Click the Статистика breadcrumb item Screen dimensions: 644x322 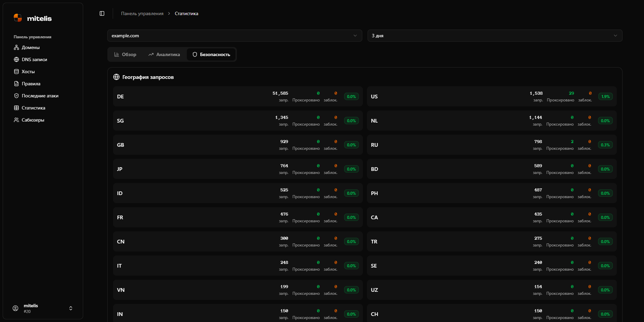[186, 13]
